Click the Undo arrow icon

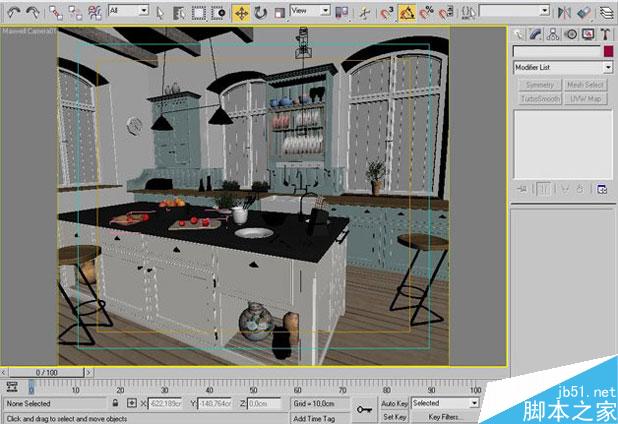[14, 13]
